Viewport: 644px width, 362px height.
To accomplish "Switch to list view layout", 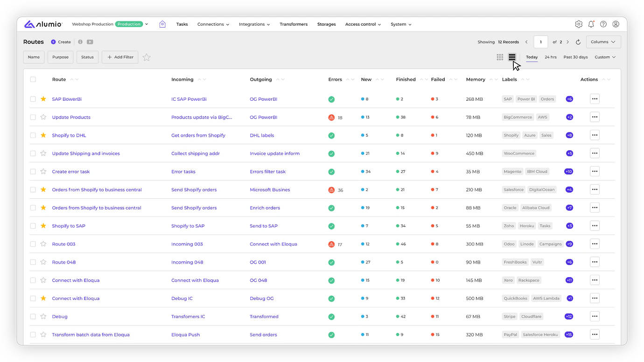I will 512,57.
